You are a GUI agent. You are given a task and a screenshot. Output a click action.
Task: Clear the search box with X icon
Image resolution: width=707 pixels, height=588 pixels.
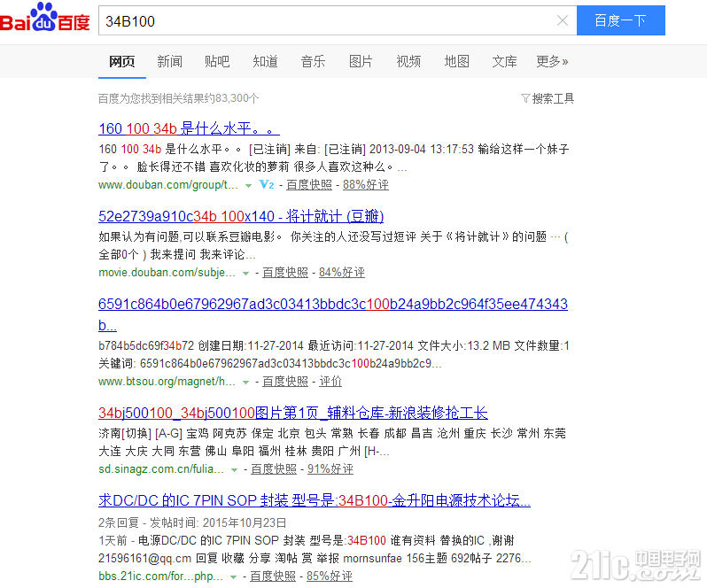click(563, 20)
